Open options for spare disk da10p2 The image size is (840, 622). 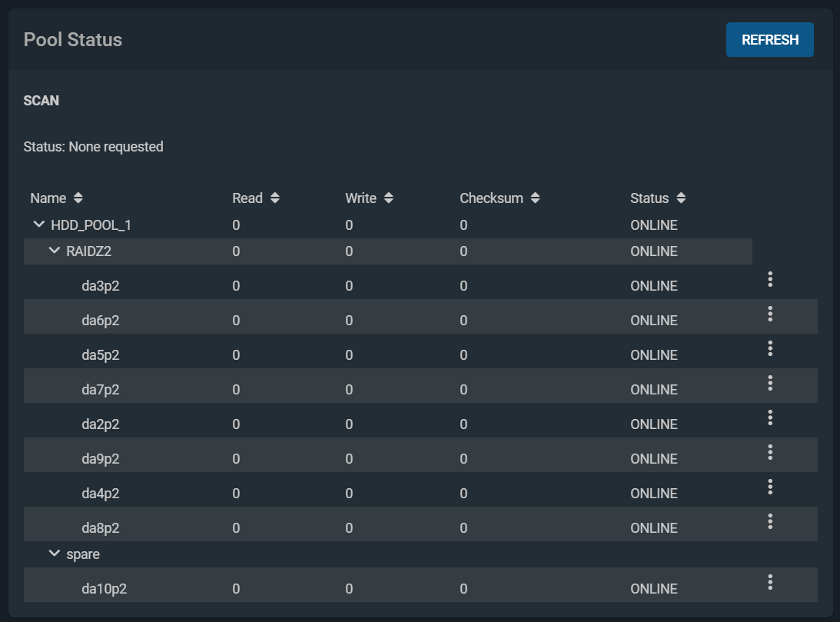(769, 582)
